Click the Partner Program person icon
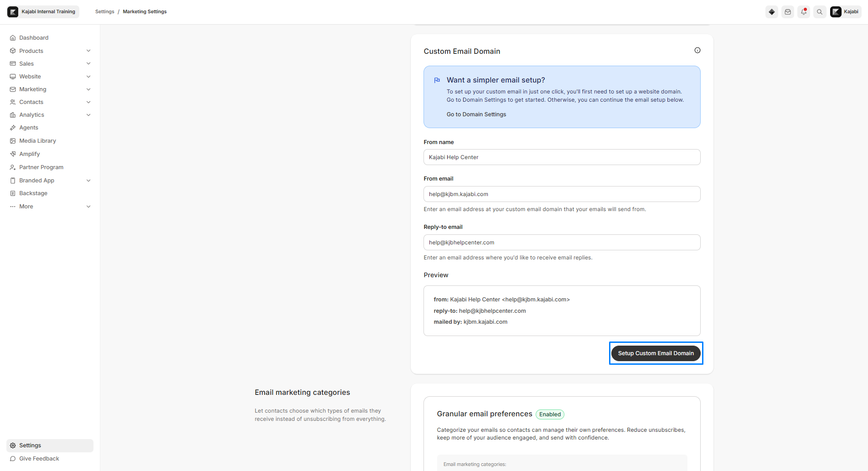This screenshot has width=868, height=471. click(13, 167)
